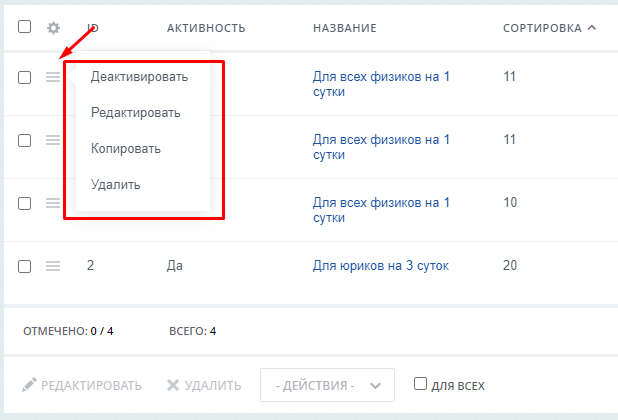
Task: Sort by the СОРТИРОВКА column header
Action: [x=549, y=28]
